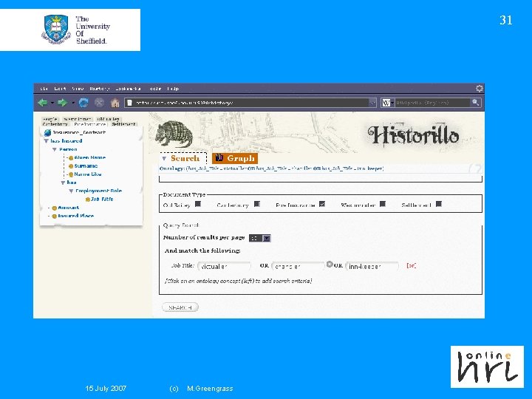Collapse the has node under Person
The height and width of the screenshot is (399, 532).
coord(63,183)
